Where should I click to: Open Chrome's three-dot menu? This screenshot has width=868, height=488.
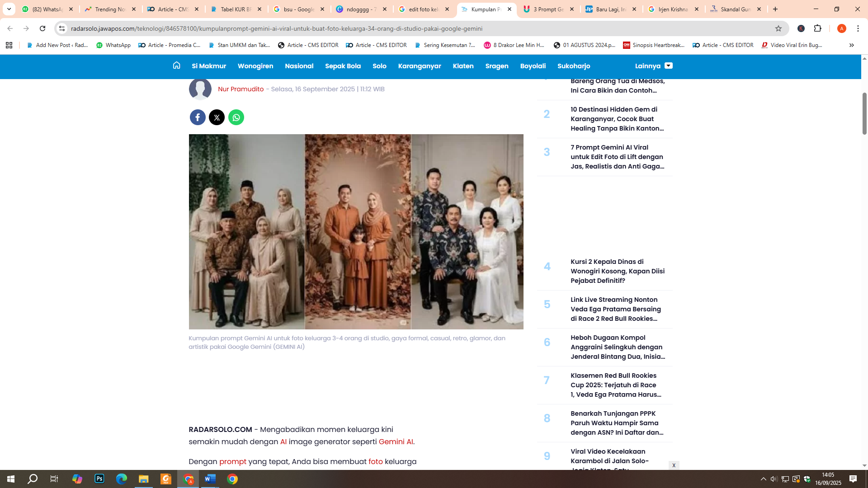click(858, 28)
